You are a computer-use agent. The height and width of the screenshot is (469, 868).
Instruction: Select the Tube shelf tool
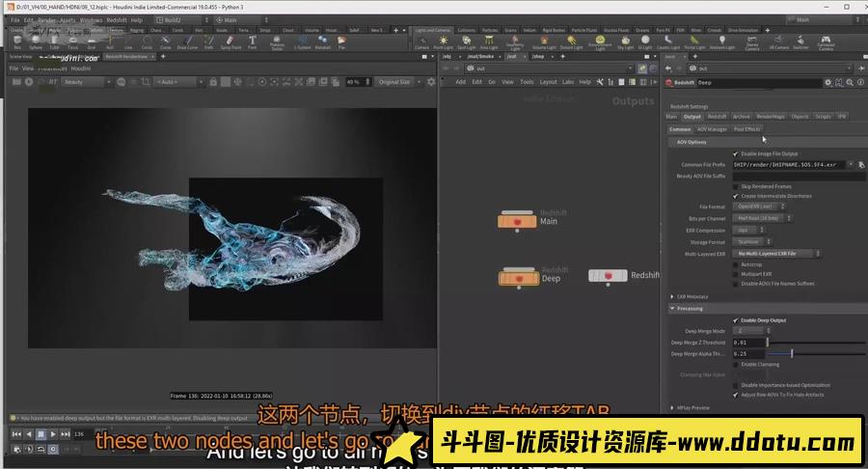click(x=54, y=42)
